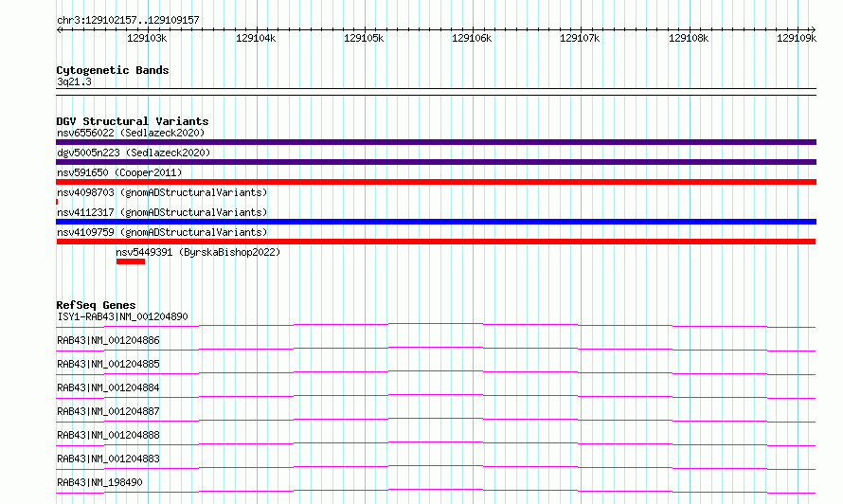Click the magenta intron line of ISY1-RAB43
843x504 pixels.
tap(436, 324)
